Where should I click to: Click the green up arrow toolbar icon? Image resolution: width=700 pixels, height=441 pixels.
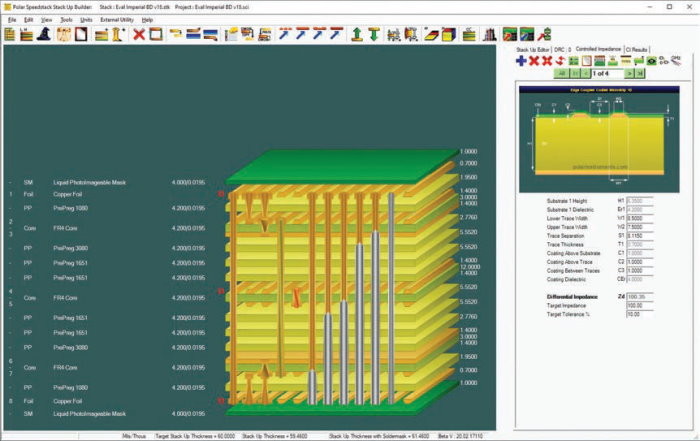pyautogui.click(x=357, y=34)
